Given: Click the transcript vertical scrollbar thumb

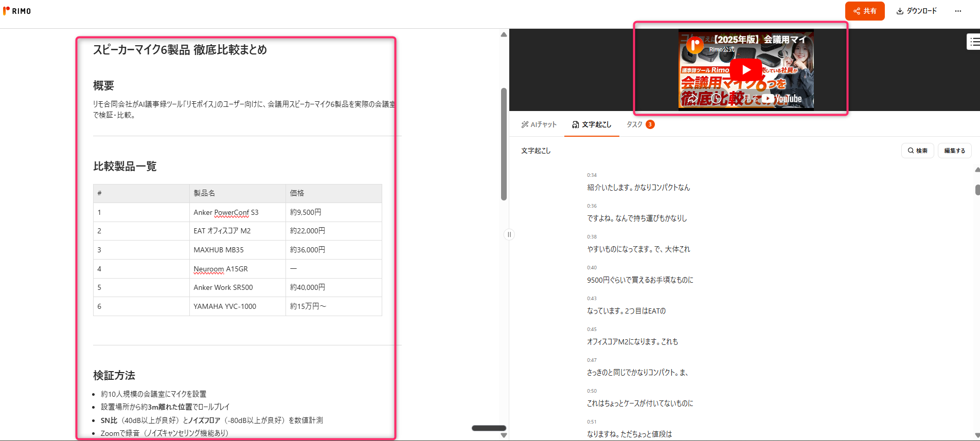Looking at the screenshot, I should coord(977,190).
